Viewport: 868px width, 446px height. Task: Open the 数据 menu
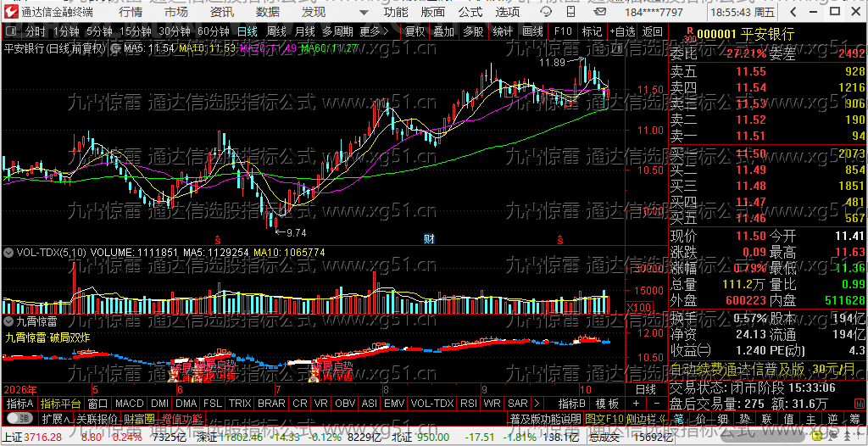coord(268,12)
